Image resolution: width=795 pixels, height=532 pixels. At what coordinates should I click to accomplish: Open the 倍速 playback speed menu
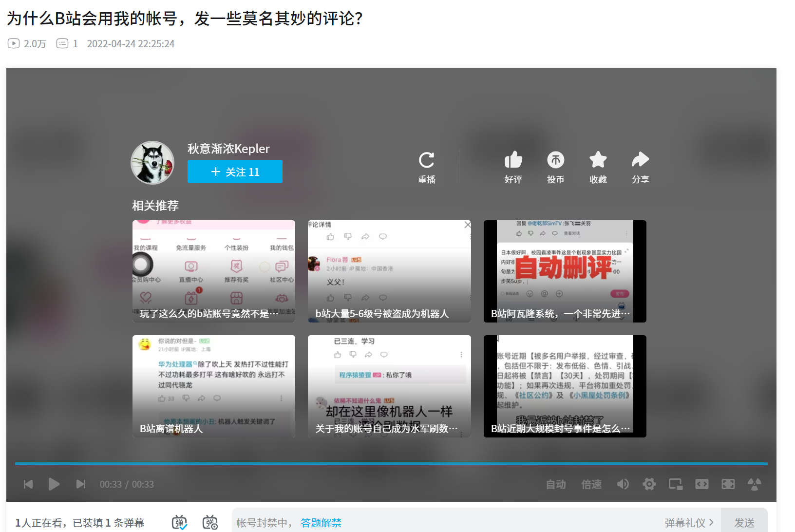pos(591,484)
